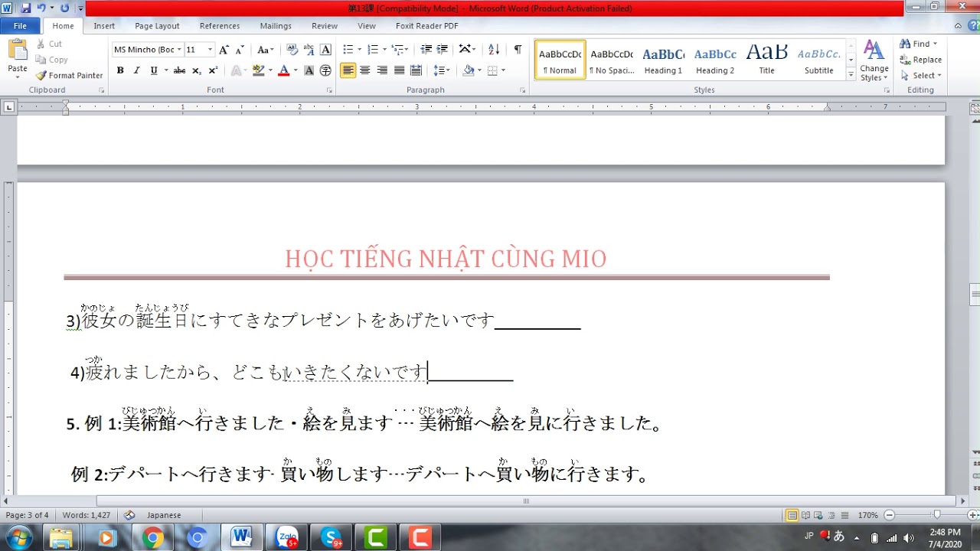This screenshot has height=551, width=980.
Task: Click the Font Color button
Action: pyautogui.click(x=283, y=70)
